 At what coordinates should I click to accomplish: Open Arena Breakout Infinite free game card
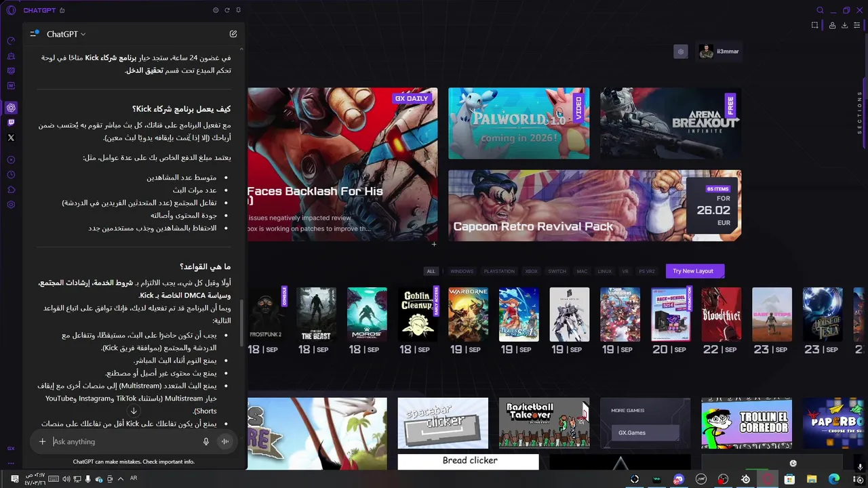point(671,123)
